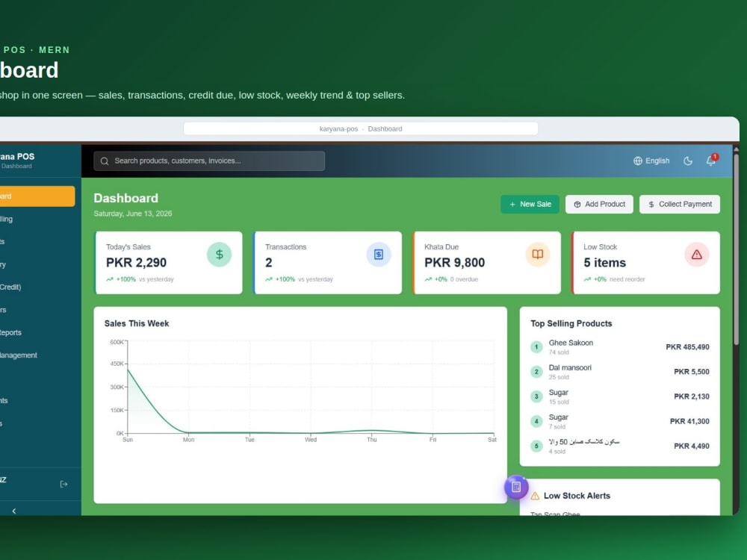Click the Low Stock Alerts warning triangle icon
The width and height of the screenshot is (747, 560).
pyautogui.click(x=535, y=497)
